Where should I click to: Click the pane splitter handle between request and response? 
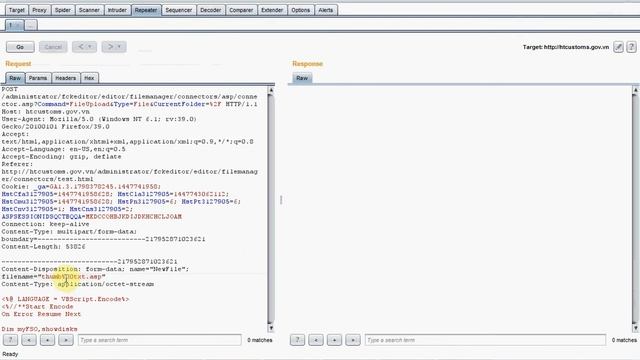tap(281, 200)
